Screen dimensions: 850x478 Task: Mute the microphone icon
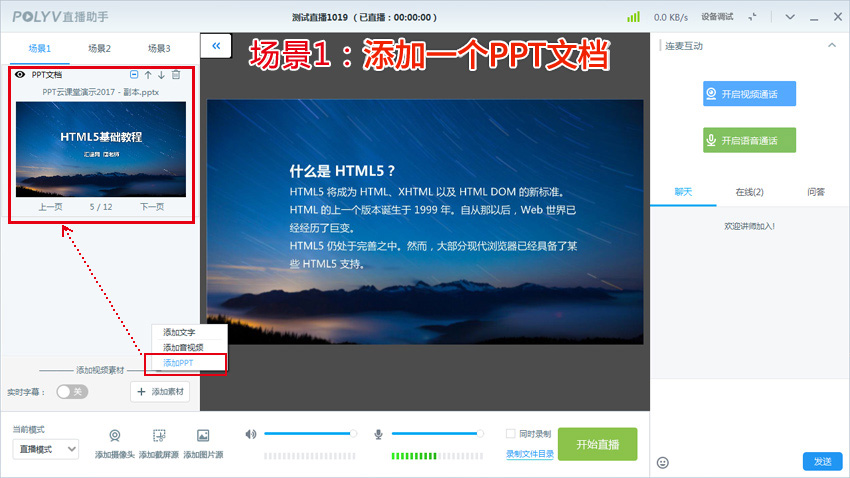pyautogui.click(x=379, y=434)
